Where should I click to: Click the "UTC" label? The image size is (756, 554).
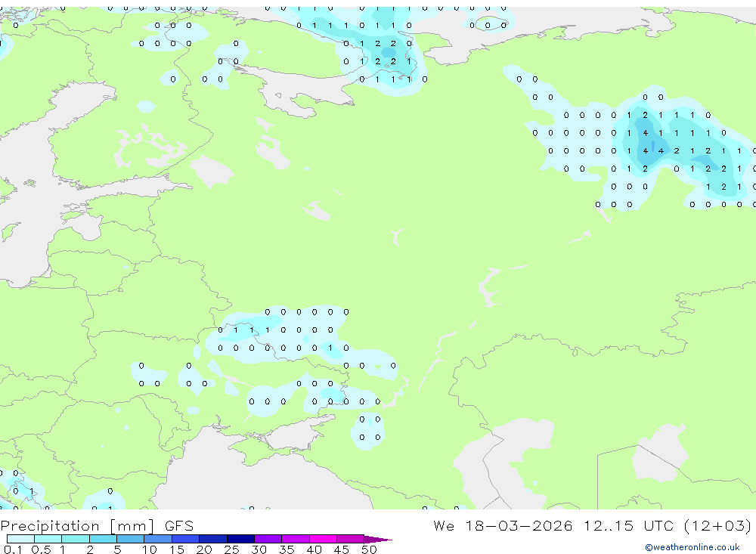tap(658, 525)
